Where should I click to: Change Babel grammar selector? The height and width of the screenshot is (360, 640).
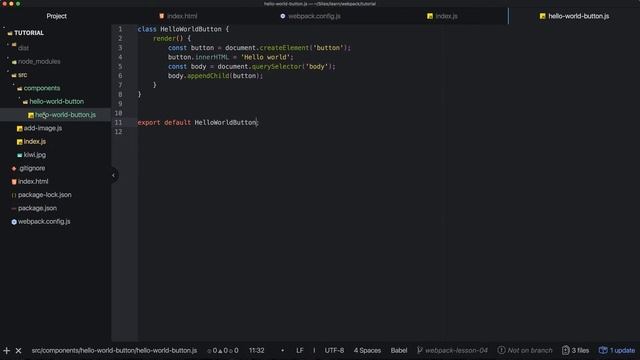tap(399, 351)
